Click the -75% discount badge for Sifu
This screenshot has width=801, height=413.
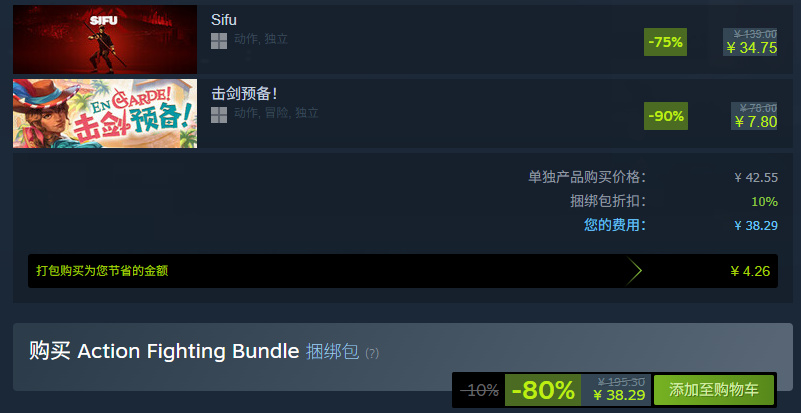(665, 42)
